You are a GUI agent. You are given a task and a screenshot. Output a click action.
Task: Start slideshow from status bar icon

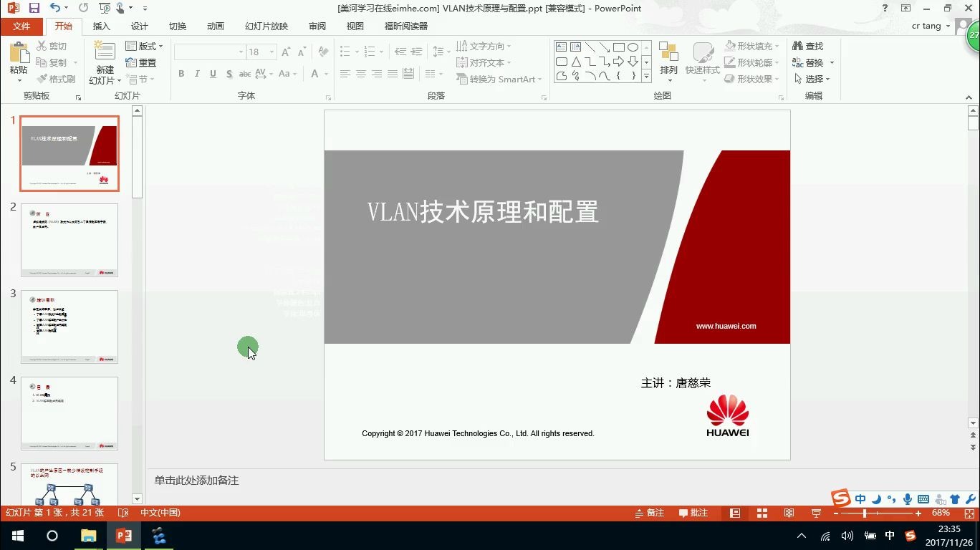point(816,513)
